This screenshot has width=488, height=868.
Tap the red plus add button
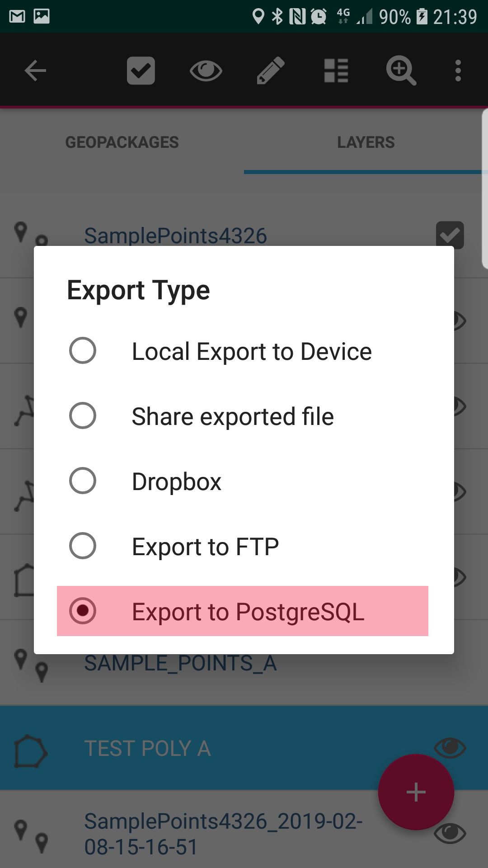pos(416,792)
